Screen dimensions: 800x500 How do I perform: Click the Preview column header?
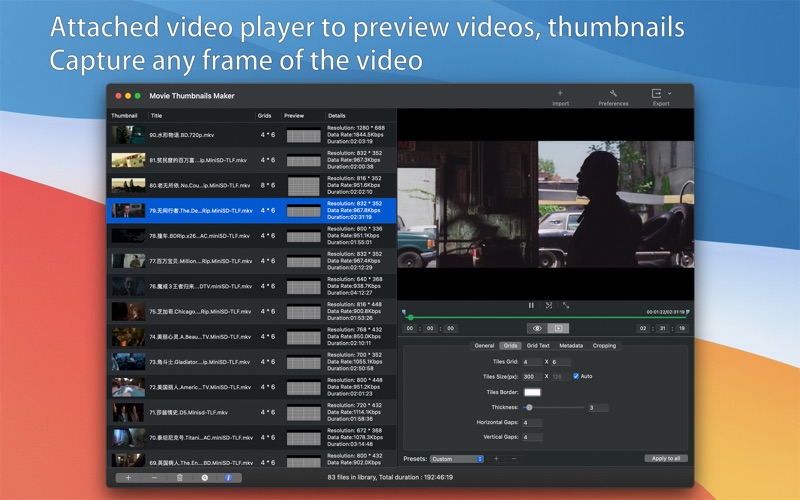pyautogui.click(x=294, y=116)
